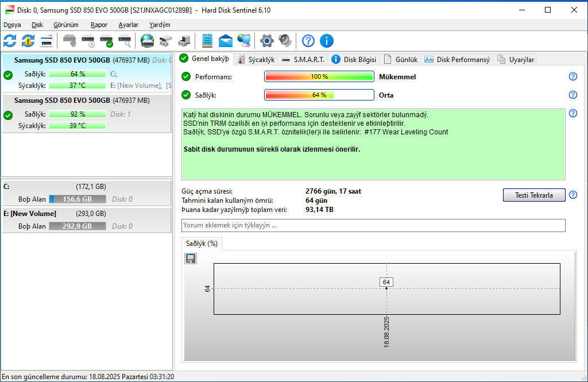Image resolution: width=588 pixels, height=382 pixels.
Task: Click green check icon of 64 % disk
Action: pos(8,75)
